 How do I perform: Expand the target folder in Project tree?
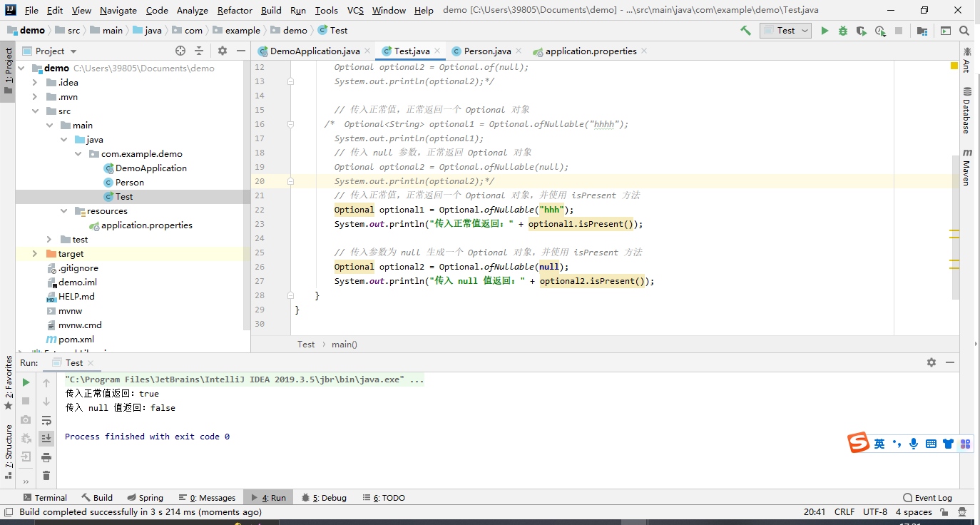tap(34, 253)
